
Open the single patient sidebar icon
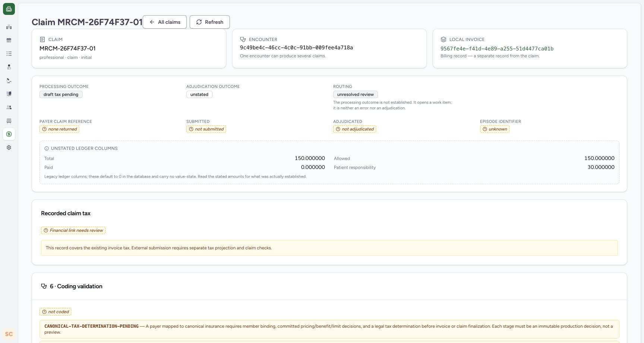coord(9,67)
